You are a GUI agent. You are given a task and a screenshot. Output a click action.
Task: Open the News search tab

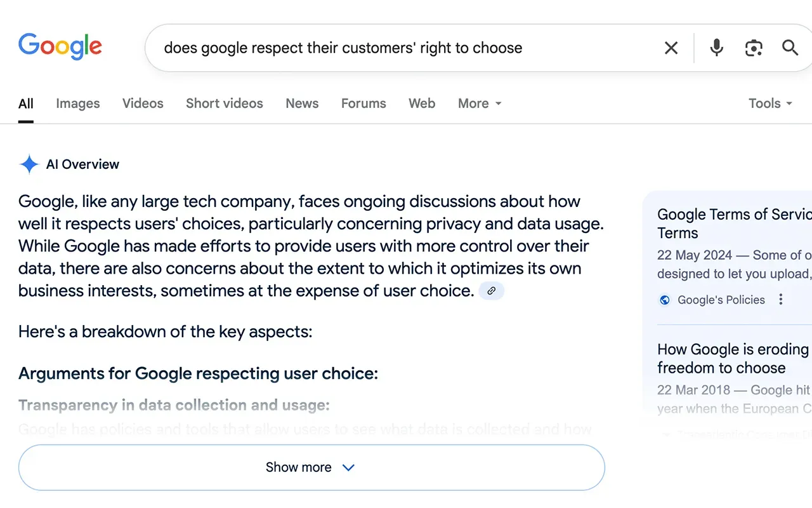coord(301,104)
